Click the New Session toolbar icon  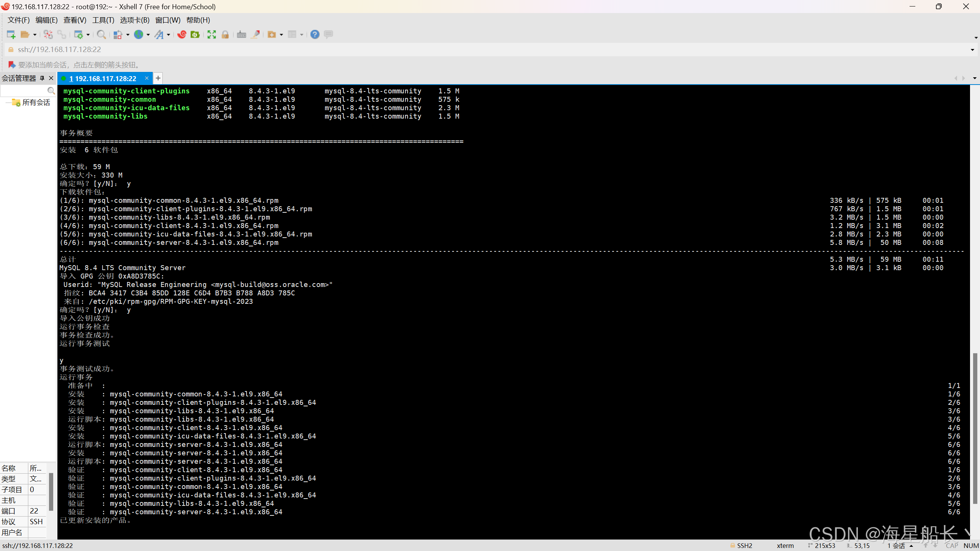coord(11,34)
